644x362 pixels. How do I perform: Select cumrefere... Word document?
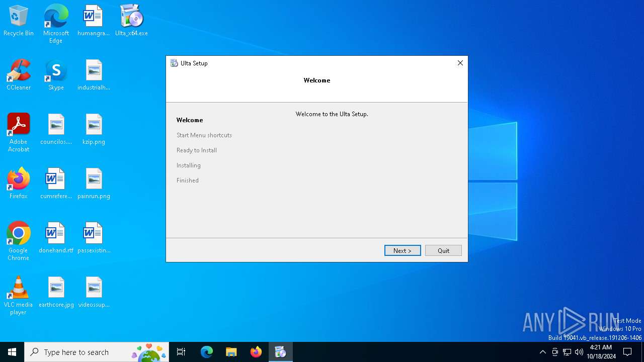click(56, 184)
